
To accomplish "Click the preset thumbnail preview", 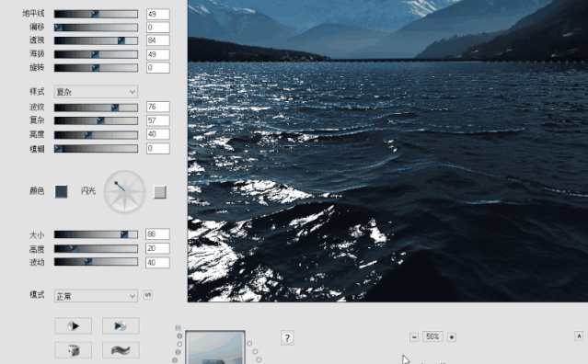I will (215, 347).
